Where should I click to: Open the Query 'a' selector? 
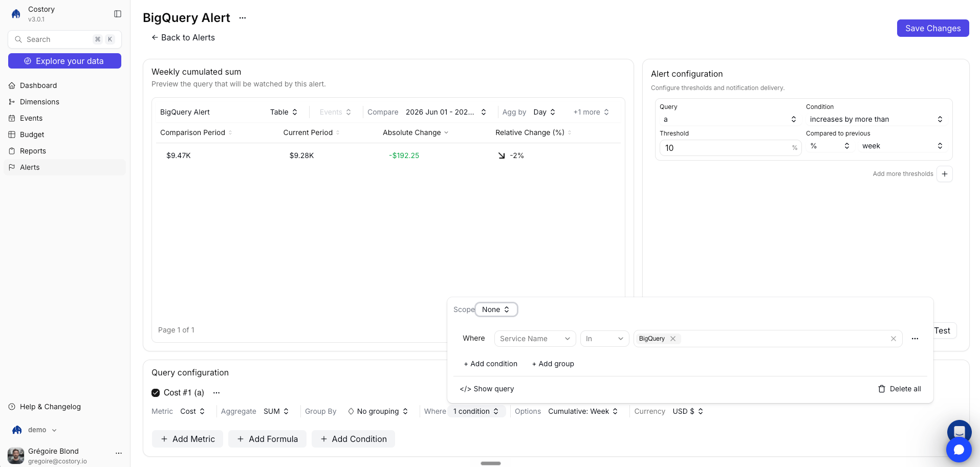tap(730, 119)
